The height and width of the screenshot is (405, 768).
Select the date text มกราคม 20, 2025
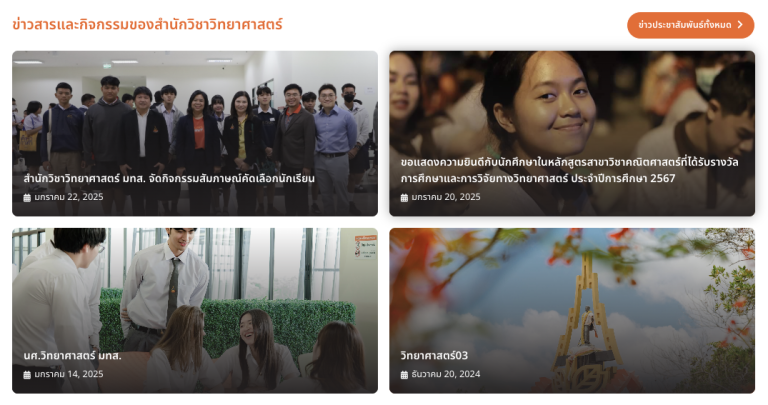(x=446, y=197)
